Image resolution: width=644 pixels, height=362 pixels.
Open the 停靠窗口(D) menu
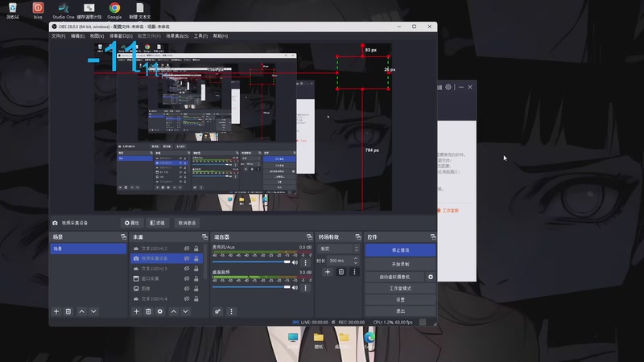coord(121,36)
